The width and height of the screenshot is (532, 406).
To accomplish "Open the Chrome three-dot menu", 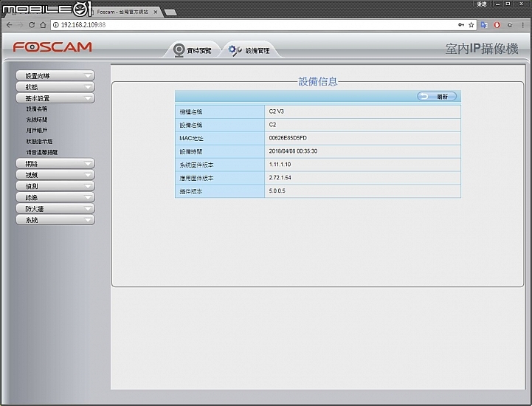I will coord(523,25).
